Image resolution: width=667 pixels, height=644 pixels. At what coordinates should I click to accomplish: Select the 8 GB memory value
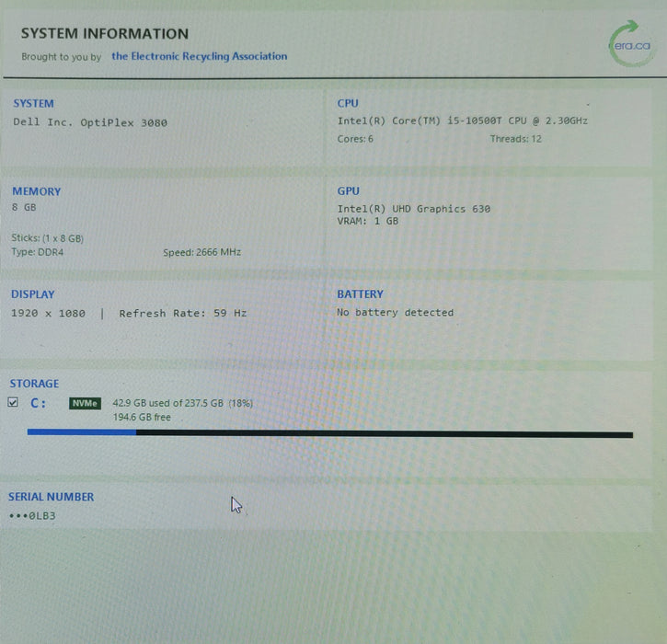24,207
